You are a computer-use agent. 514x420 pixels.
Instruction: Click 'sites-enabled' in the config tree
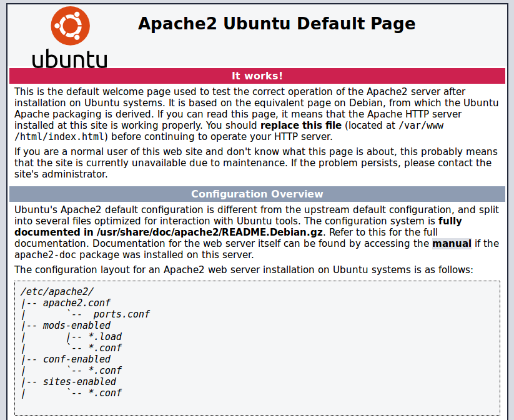(79, 382)
